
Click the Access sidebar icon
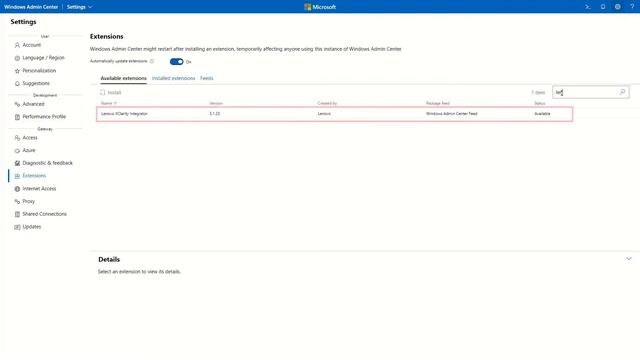pyautogui.click(x=17, y=138)
